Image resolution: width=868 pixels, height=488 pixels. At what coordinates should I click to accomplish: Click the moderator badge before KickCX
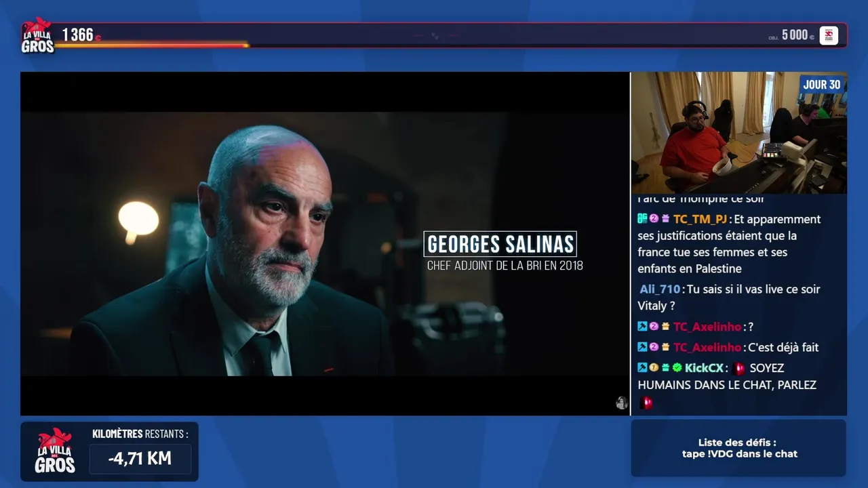pyautogui.click(x=642, y=367)
